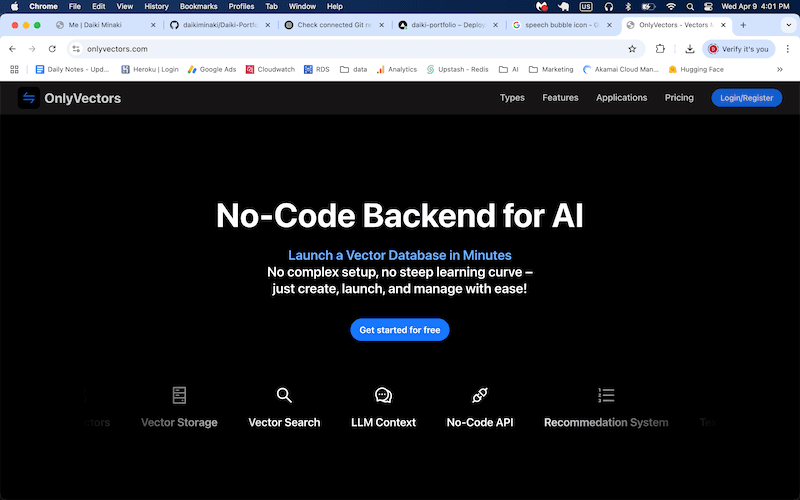Open the Bookmarks menu

coord(198,6)
